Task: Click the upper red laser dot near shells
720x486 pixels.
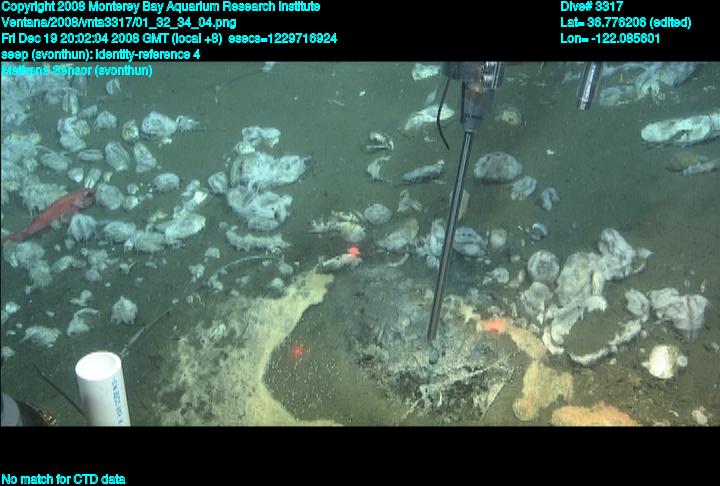Action: (352, 253)
